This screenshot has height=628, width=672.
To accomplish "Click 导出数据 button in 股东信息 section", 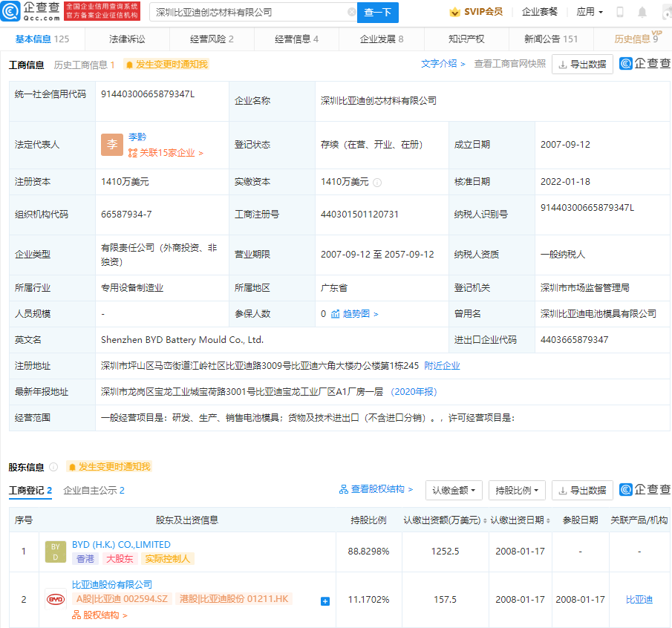I will [582, 491].
